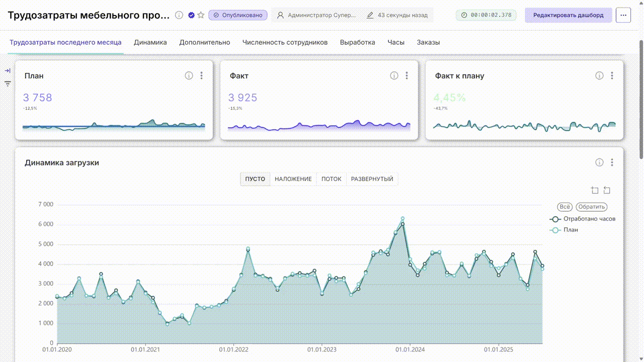Select the ПОТОК chart mode
This screenshot has height=362, width=644.
pyautogui.click(x=332, y=179)
